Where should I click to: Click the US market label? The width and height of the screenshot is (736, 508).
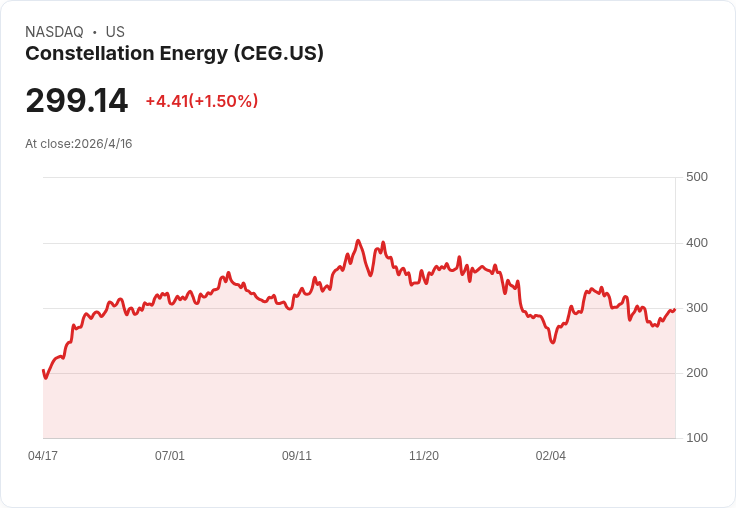[x=115, y=32]
